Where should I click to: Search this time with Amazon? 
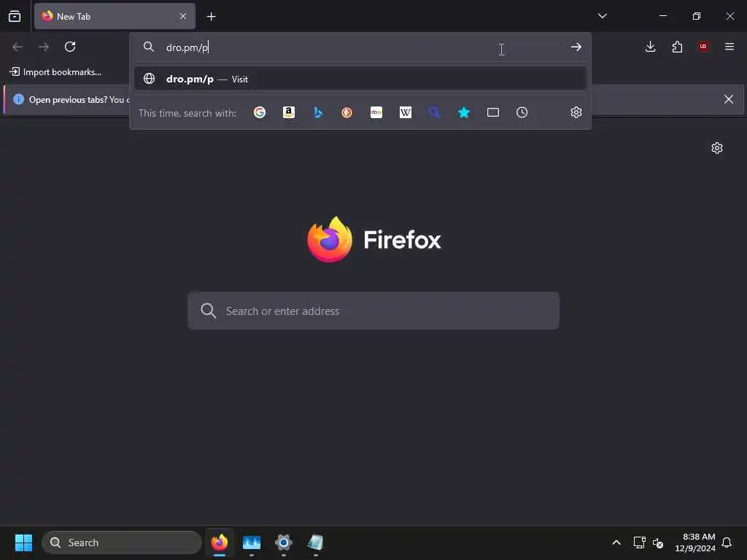(289, 112)
